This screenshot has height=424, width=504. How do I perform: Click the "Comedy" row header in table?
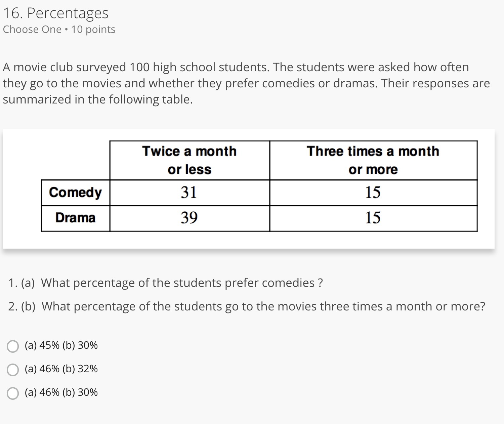75,193
